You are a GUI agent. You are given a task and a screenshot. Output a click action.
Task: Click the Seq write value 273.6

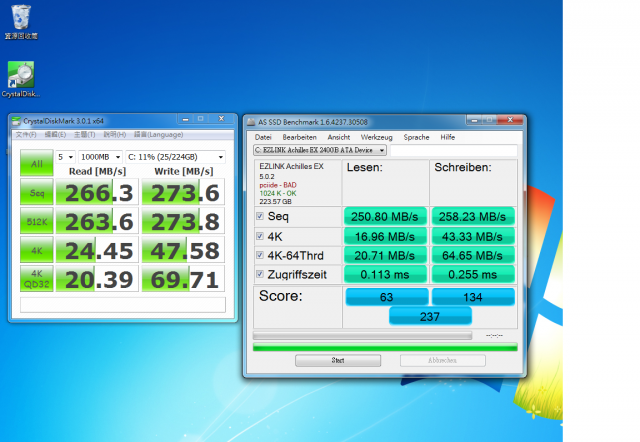(x=183, y=192)
